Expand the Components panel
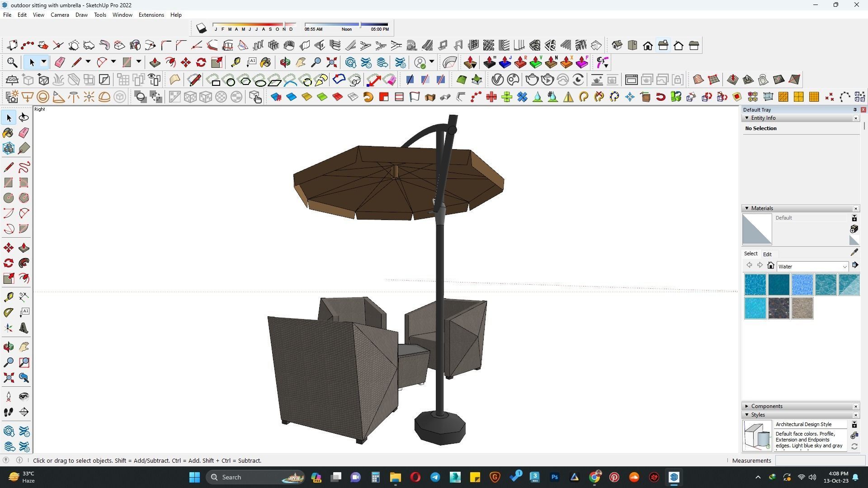This screenshot has height=488, width=868. [x=747, y=406]
